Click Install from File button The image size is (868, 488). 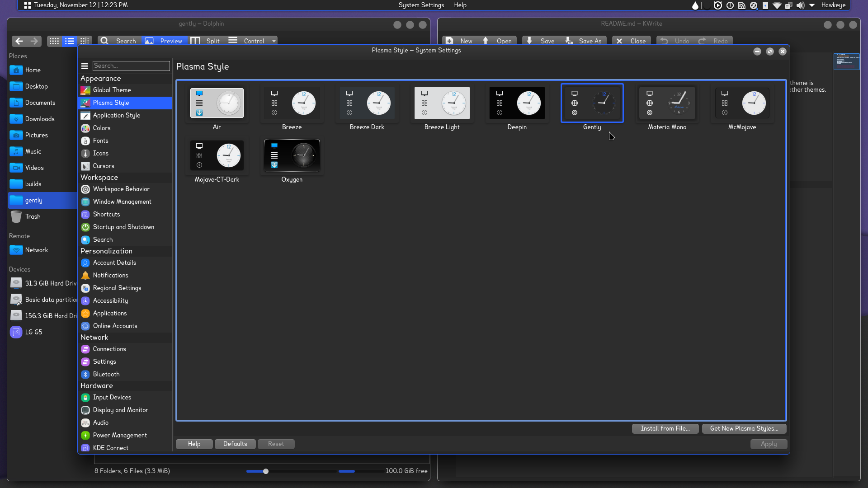665,428
